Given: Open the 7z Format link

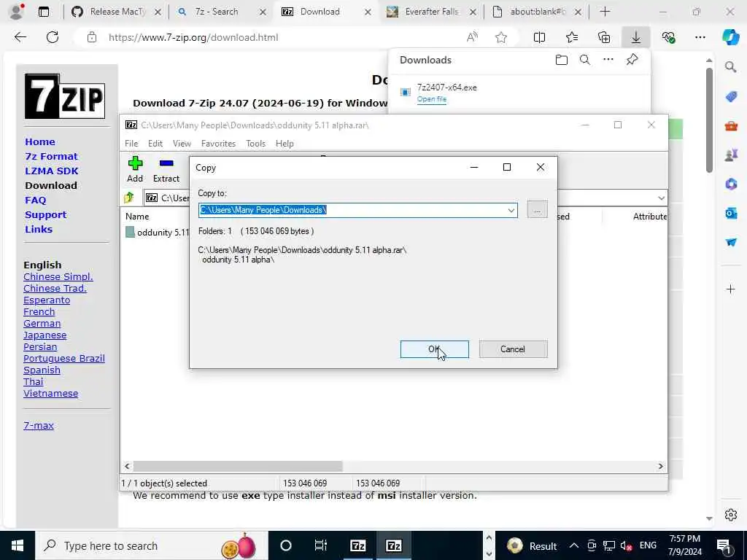Looking at the screenshot, I should pyautogui.click(x=52, y=156).
